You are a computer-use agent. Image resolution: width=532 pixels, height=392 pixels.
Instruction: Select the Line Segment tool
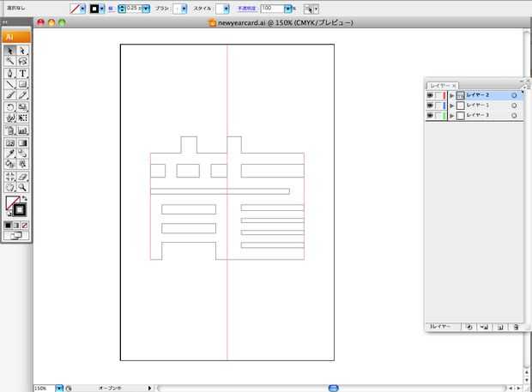pos(10,84)
